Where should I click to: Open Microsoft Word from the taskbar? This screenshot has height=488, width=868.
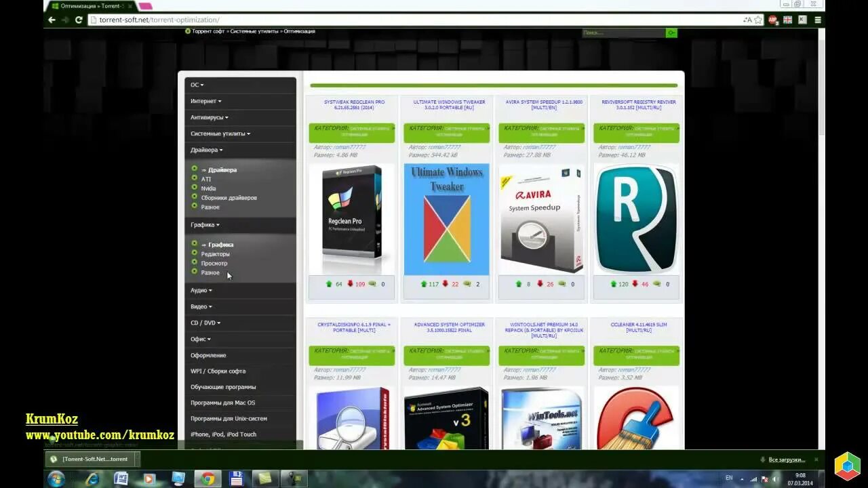pos(121,479)
